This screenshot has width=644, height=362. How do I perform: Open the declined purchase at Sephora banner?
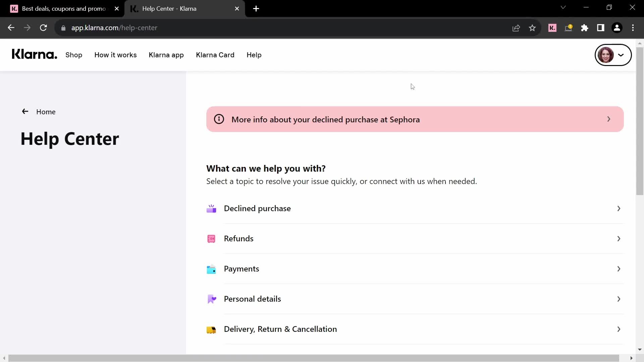tap(415, 119)
